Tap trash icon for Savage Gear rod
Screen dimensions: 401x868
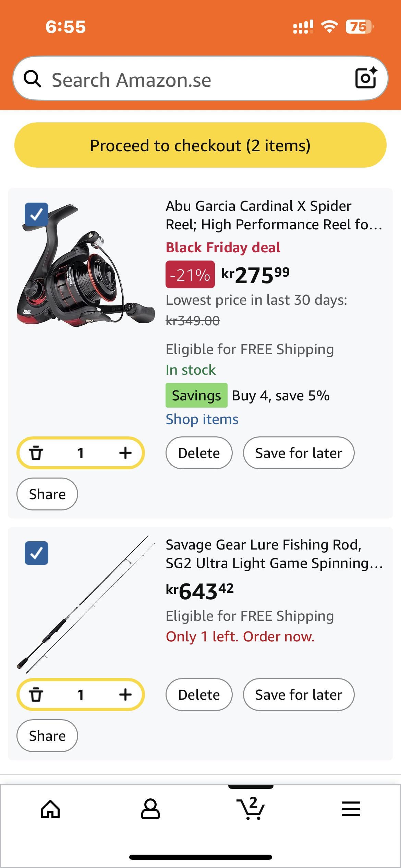(36, 695)
